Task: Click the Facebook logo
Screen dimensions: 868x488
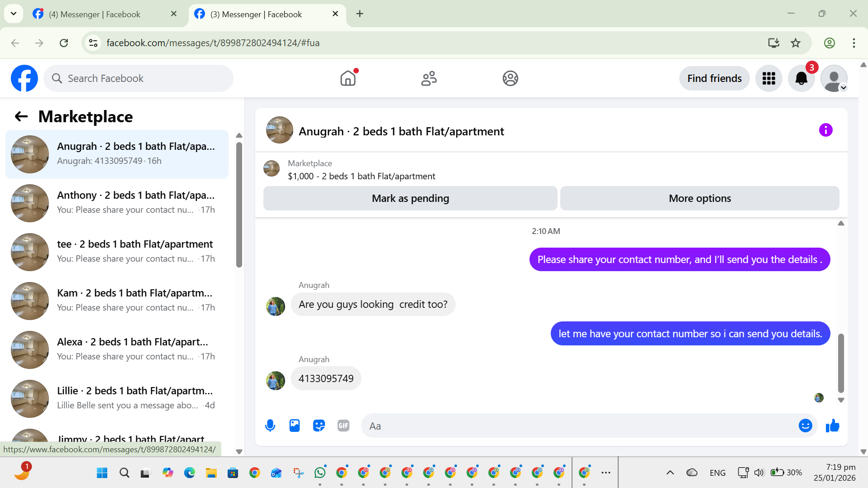Action: pos(24,78)
